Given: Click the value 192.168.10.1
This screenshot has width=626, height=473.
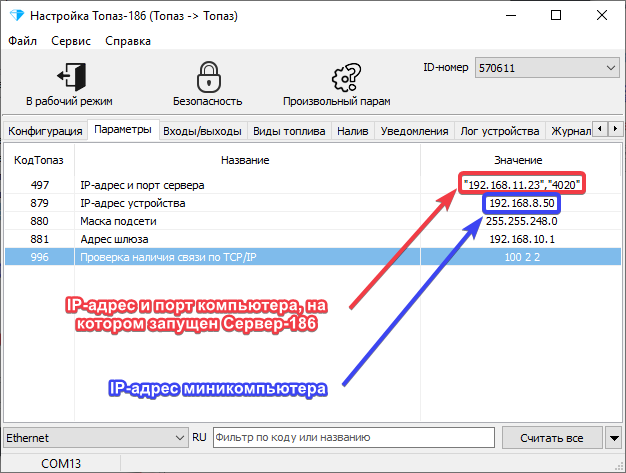Looking at the screenshot, I should [522, 239].
